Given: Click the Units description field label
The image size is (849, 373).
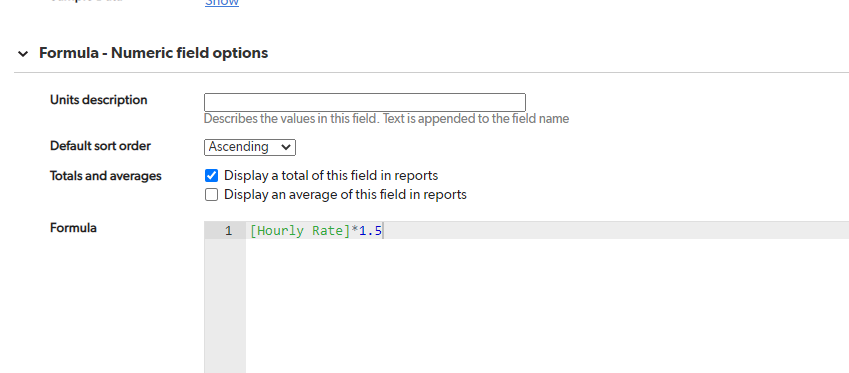Looking at the screenshot, I should point(99,100).
